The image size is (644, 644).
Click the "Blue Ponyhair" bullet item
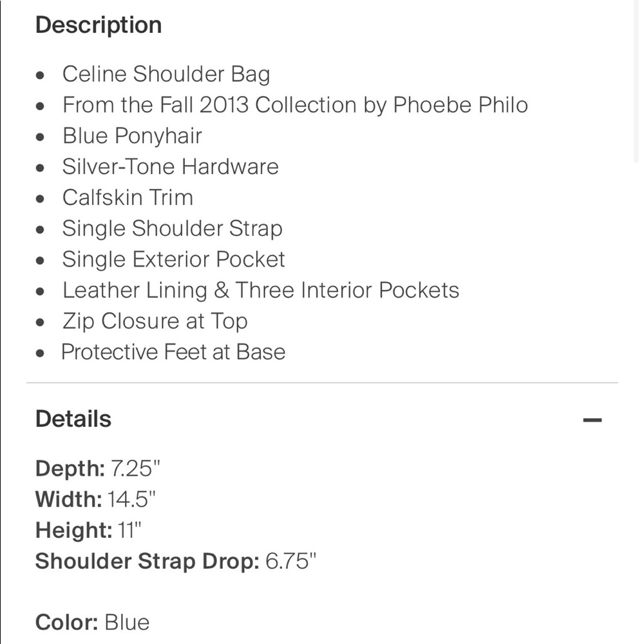tap(132, 136)
